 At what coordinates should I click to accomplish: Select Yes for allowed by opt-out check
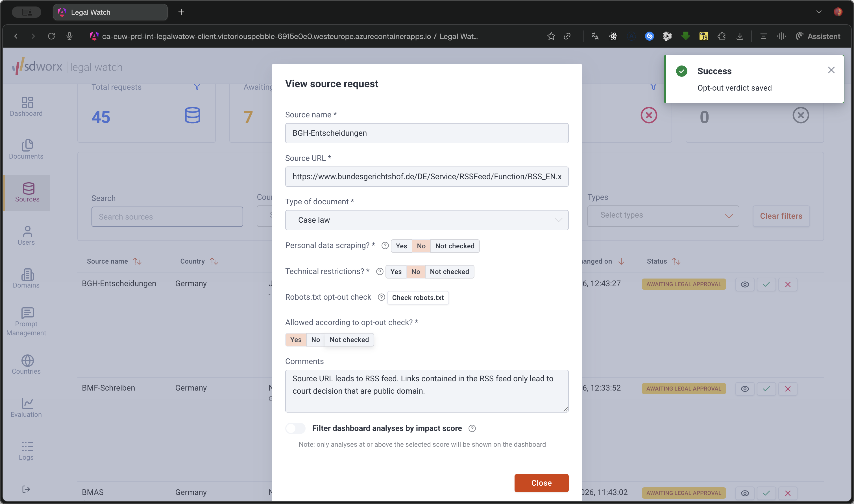coord(296,340)
